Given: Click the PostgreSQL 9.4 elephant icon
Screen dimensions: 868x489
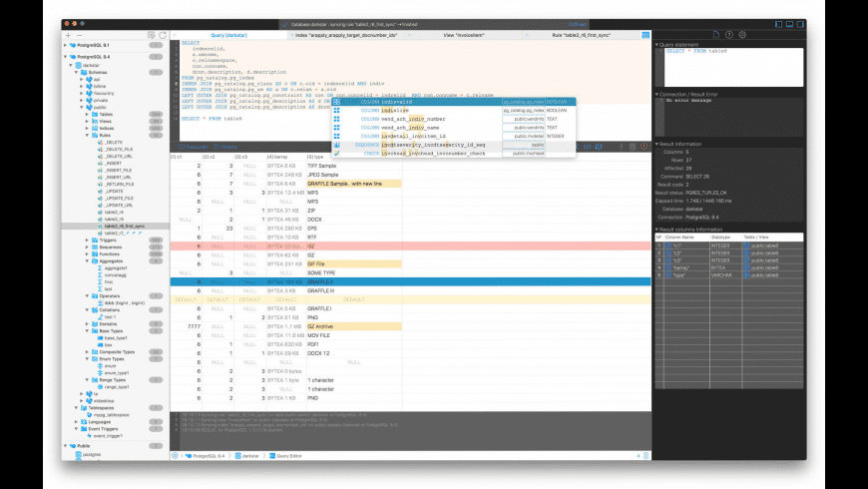Looking at the screenshot, I should 73,57.
